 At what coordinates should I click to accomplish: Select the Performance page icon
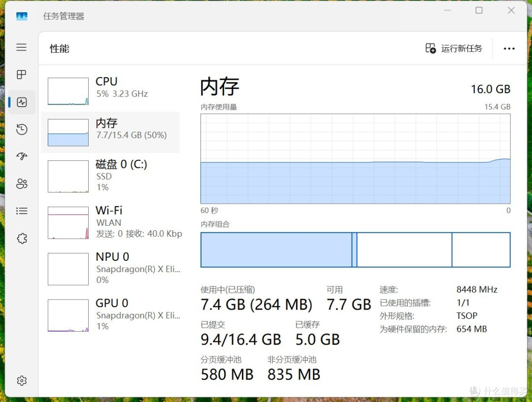pyautogui.click(x=22, y=102)
